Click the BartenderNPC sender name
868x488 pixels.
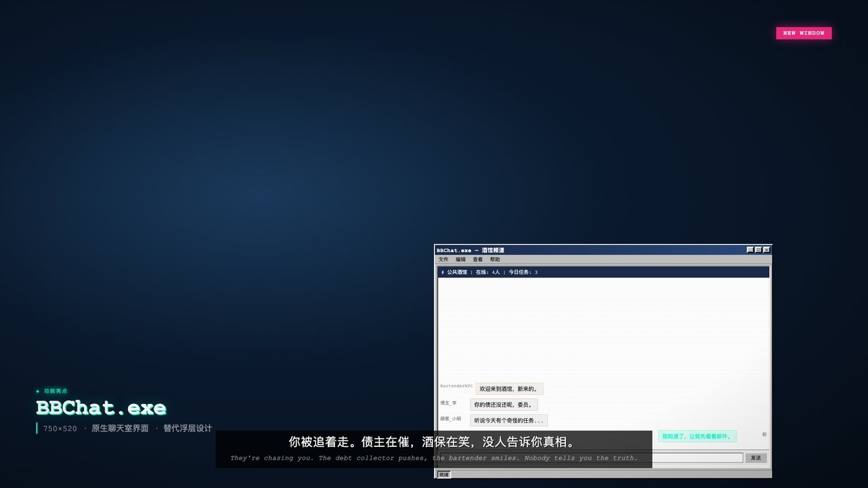click(x=456, y=386)
